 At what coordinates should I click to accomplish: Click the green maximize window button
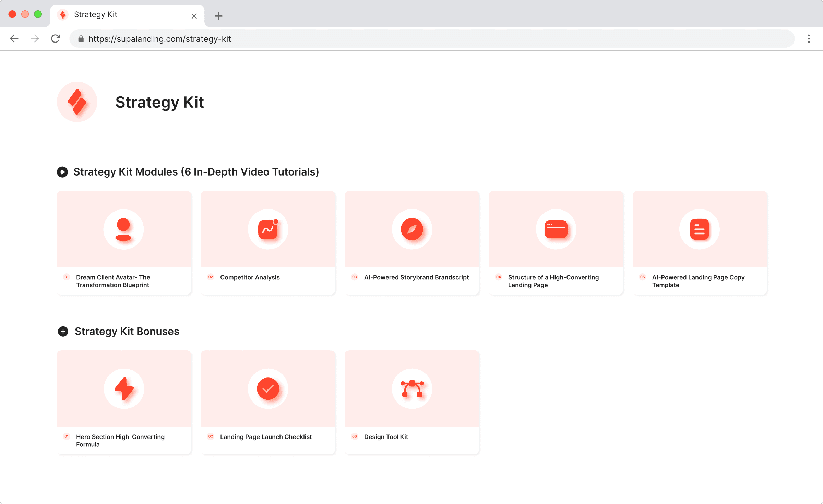(38, 14)
